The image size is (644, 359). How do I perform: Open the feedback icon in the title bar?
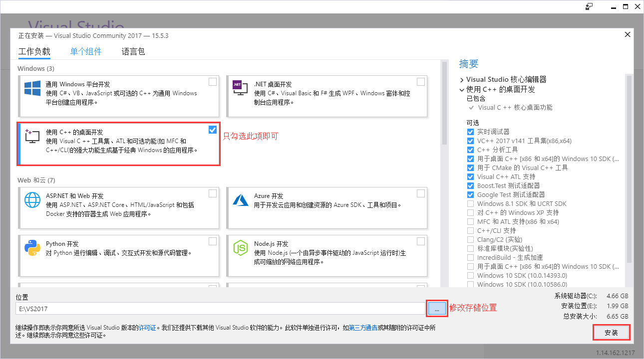(589, 6)
